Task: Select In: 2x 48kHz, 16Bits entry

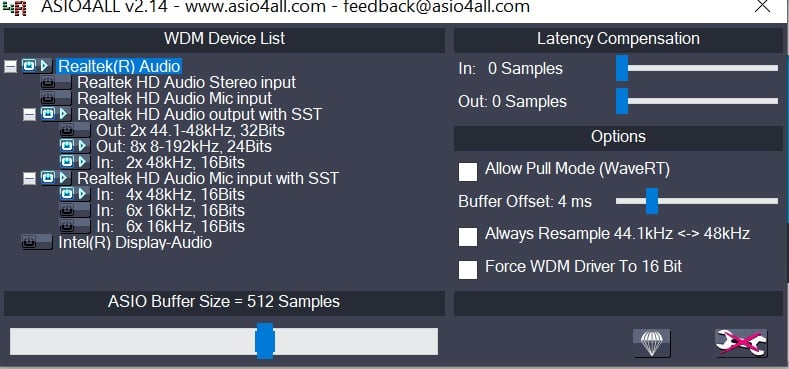Action: coord(171,163)
